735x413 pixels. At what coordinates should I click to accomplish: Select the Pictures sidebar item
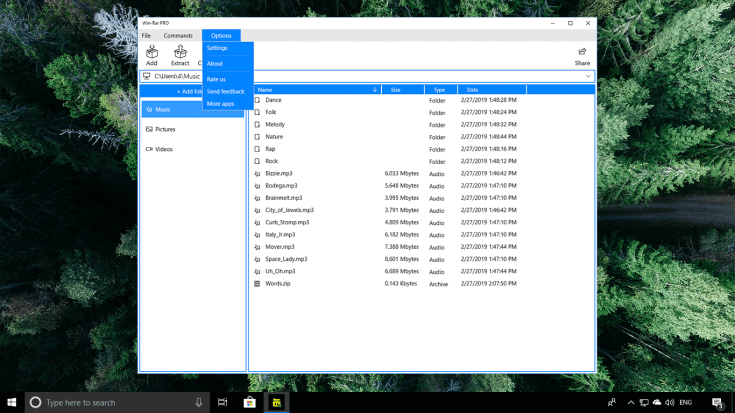point(165,129)
